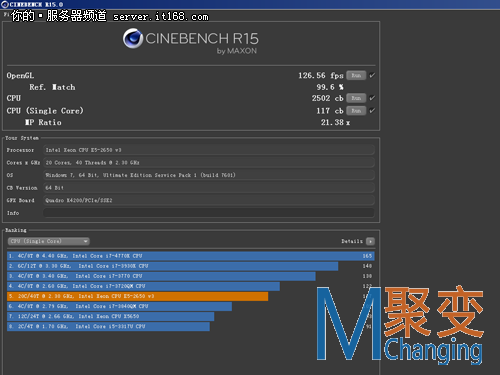Run the CPU Single Core benchmark

point(356,110)
